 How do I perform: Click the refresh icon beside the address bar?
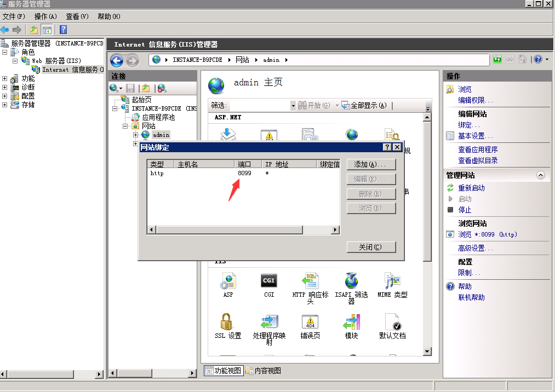click(x=497, y=60)
